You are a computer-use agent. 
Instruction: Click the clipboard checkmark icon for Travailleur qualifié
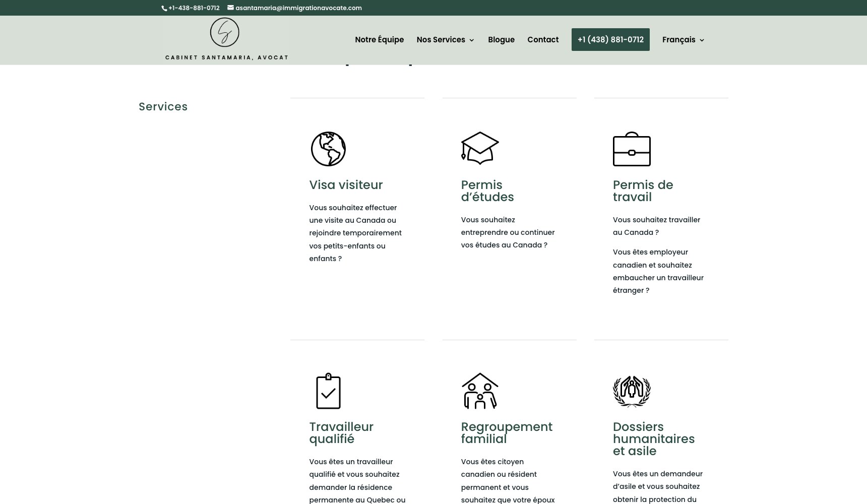coord(328,391)
